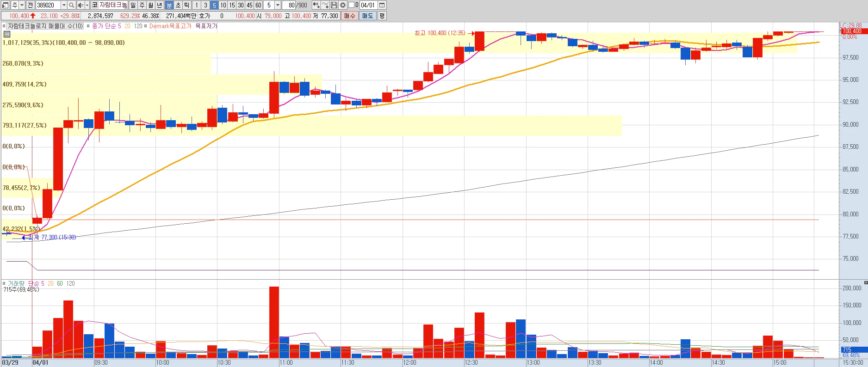Select the 60-minute interval tab

(258, 5)
